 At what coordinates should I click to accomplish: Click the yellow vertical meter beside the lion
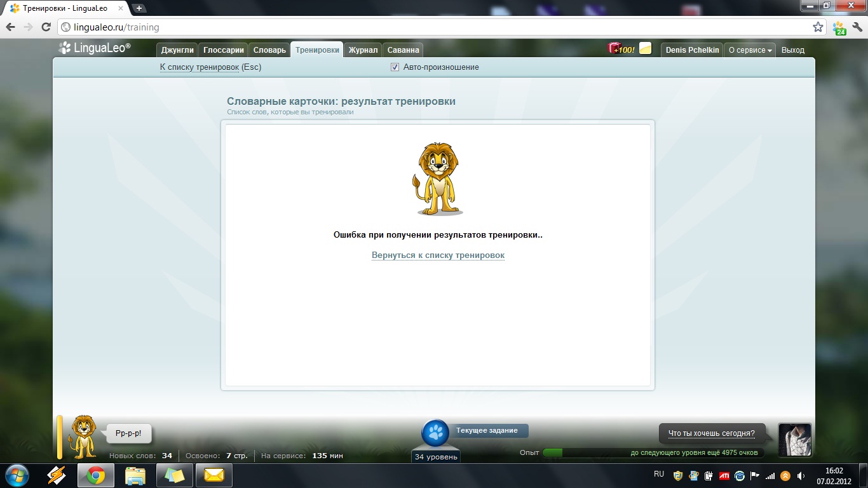[60, 437]
